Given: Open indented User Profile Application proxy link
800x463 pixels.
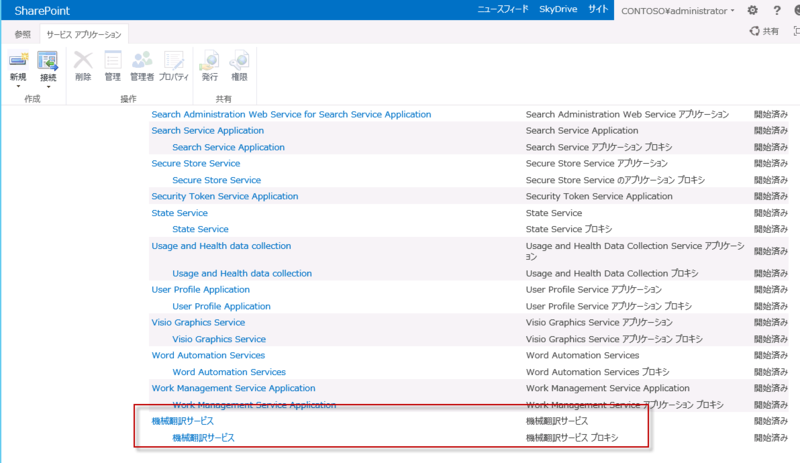Looking at the screenshot, I should pos(221,306).
